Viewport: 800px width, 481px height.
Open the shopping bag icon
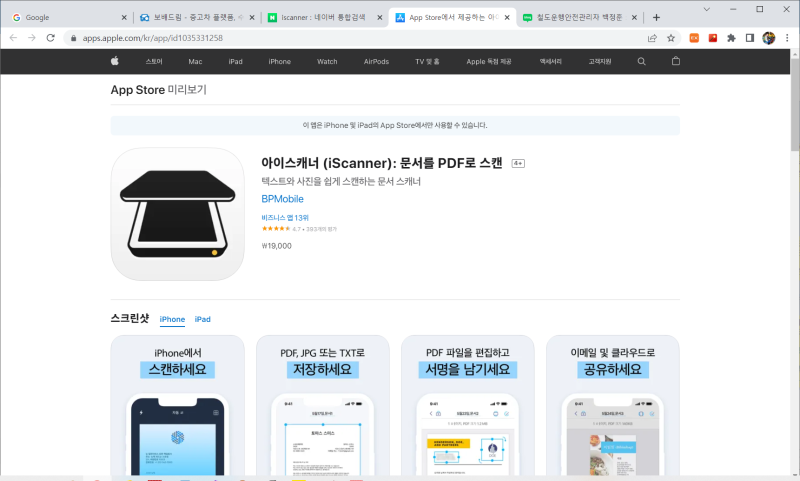click(676, 61)
